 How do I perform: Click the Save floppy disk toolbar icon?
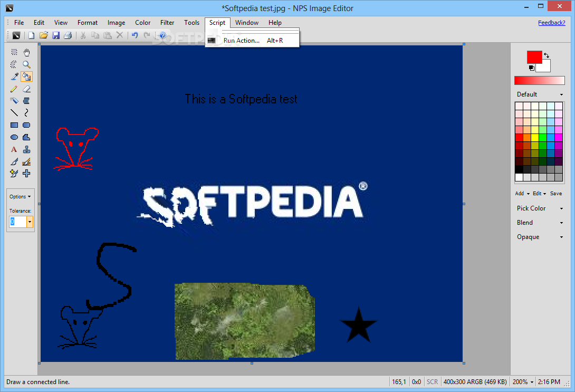56,35
